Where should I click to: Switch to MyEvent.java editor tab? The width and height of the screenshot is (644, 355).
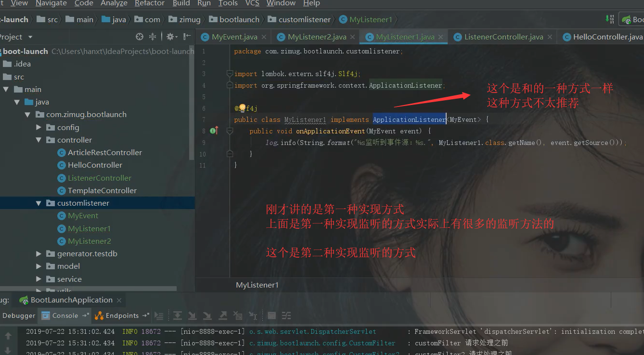click(234, 37)
